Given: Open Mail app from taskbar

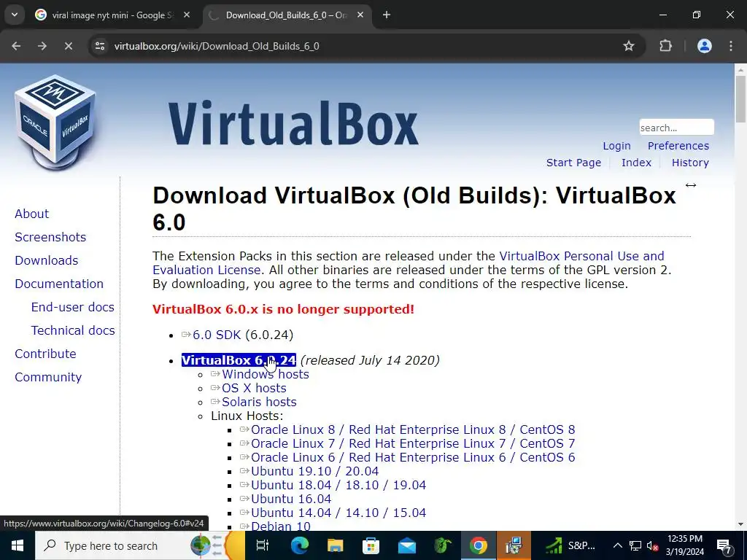Looking at the screenshot, I should click(x=406, y=545).
